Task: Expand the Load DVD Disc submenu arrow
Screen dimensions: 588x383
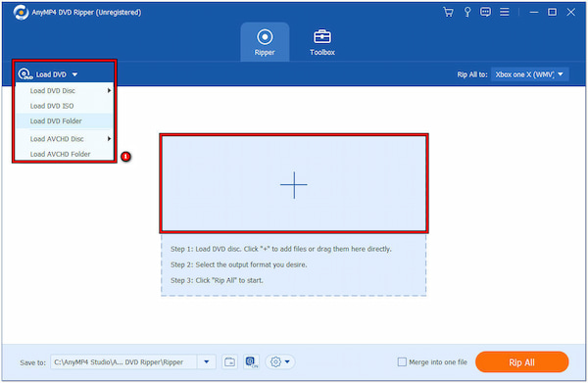Action: 109,91
